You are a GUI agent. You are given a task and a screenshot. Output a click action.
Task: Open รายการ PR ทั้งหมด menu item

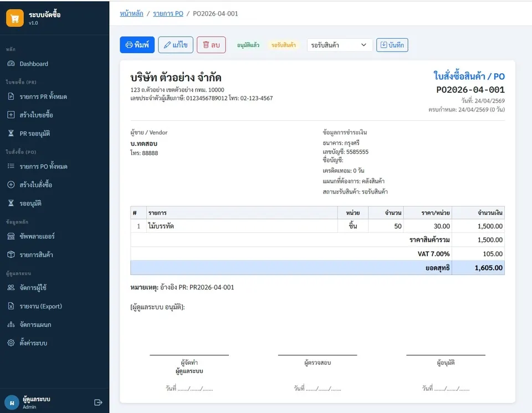coord(55,96)
